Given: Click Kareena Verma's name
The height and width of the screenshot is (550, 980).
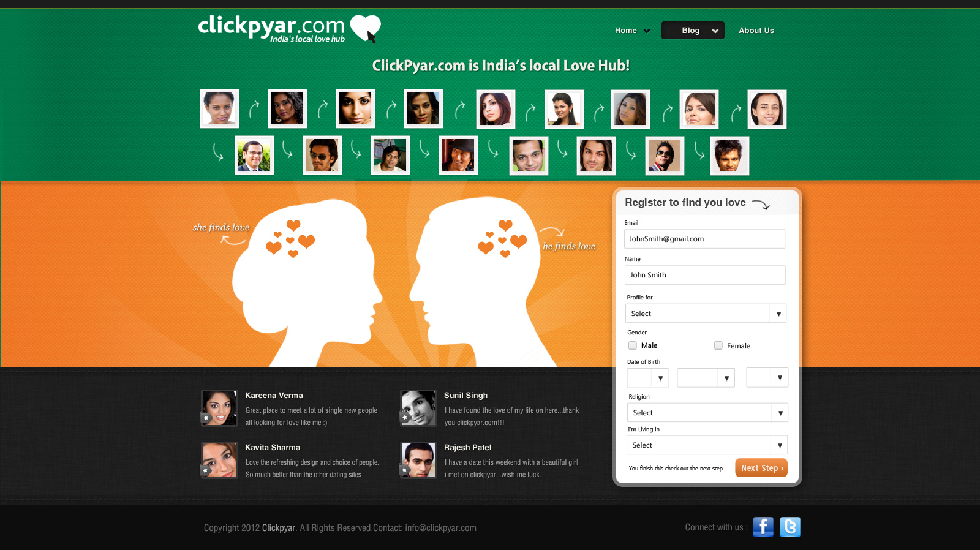Looking at the screenshot, I should click(274, 396).
